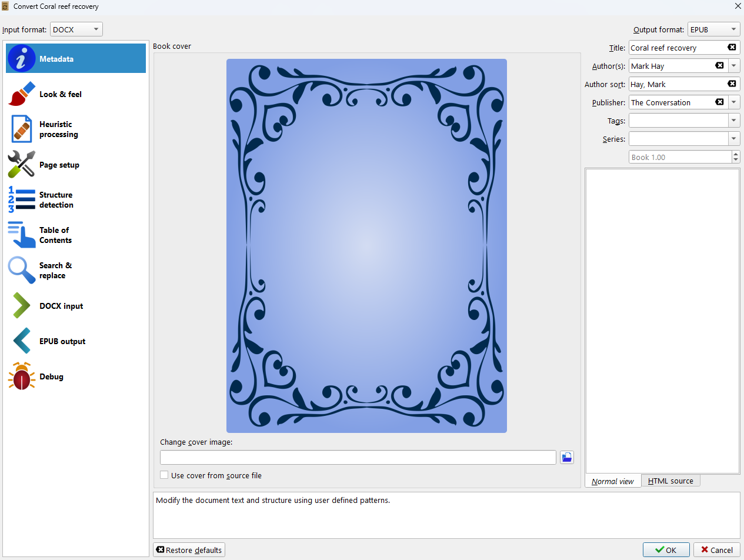The height and width of the screenshot is (560, 744).
Task: Open the Metadata section
Action: [75, 58]
